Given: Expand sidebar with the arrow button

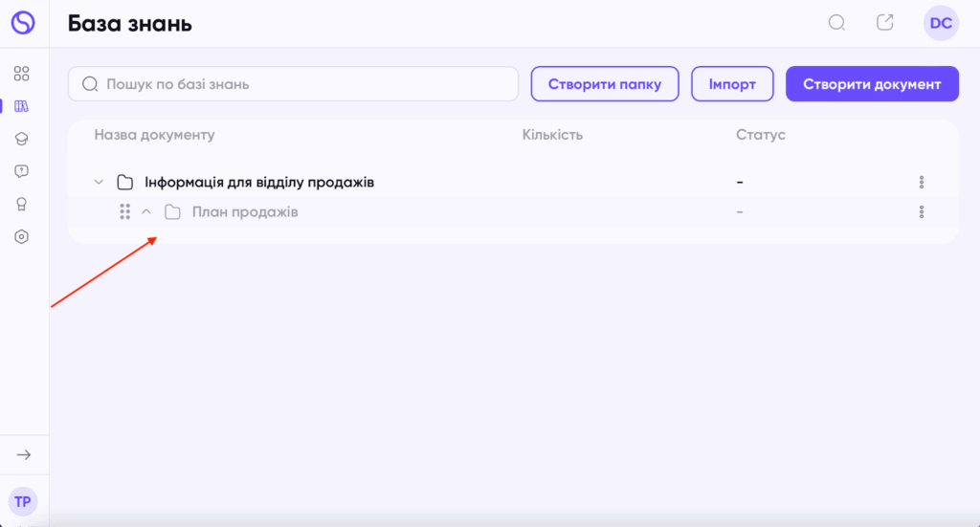Looking at the screenshot, I should tap(24, 455).
